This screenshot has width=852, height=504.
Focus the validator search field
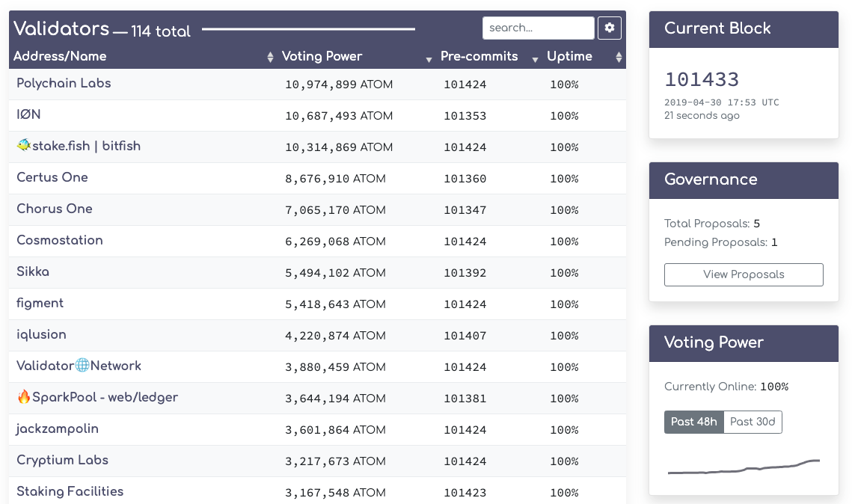pyautogui.click(x=538, y=28)
